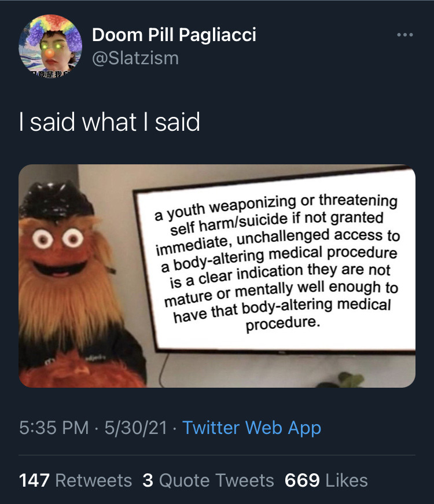Viewport: 434px width, 504px height.
Task: Click the 5:35 PM timestamp
Action: pyautogui.click(x=54, y=428)
